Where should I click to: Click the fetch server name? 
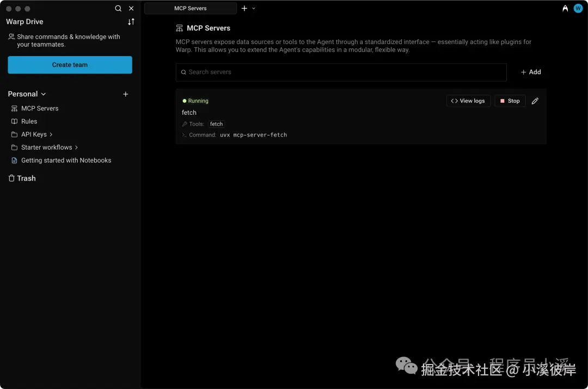click(x=189, y=113)
